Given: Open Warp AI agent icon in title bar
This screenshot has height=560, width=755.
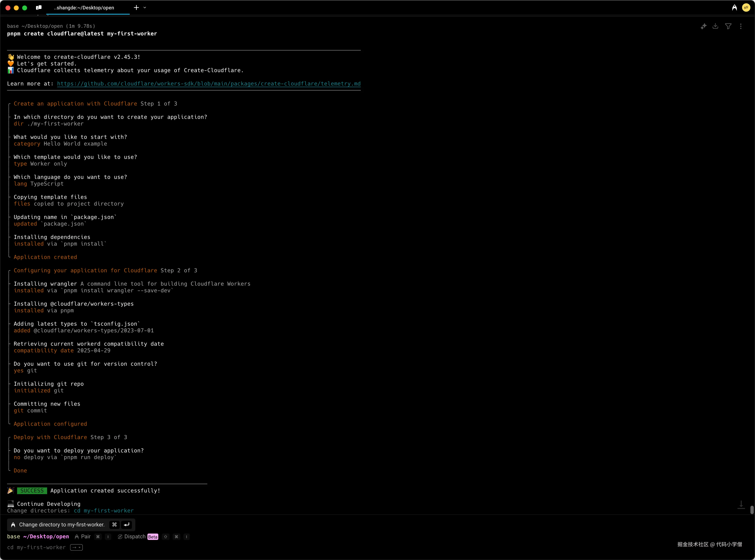Looking at the screenshot, I should coord(734,8).
